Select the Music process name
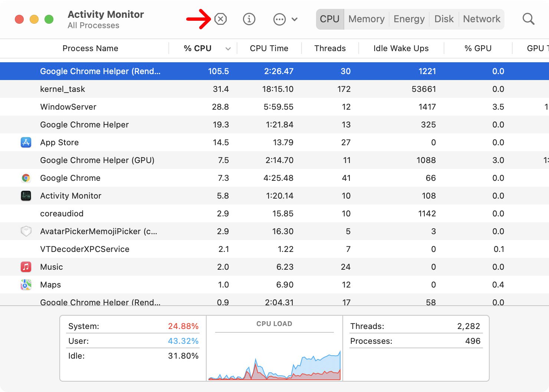549x392 pixels. (52, 267)
